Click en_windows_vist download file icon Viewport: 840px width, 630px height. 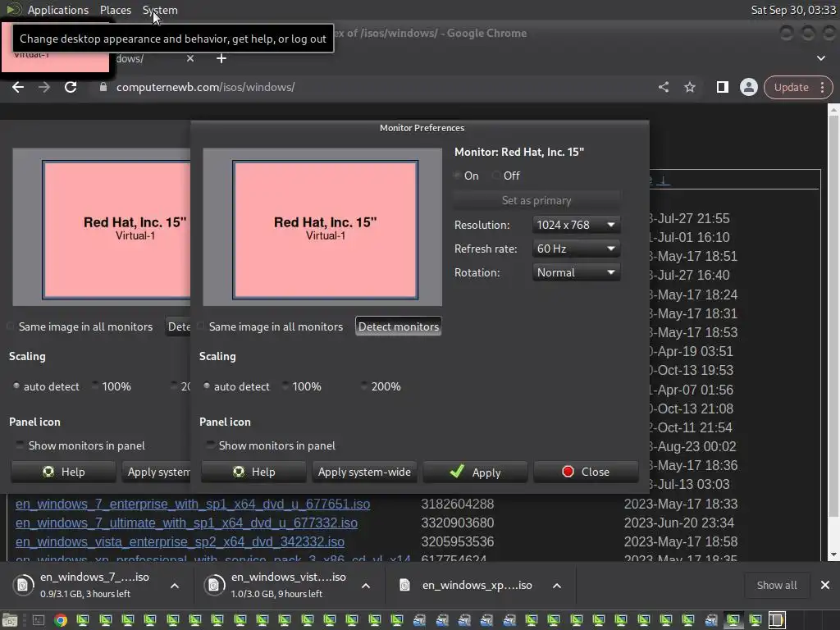213,585
